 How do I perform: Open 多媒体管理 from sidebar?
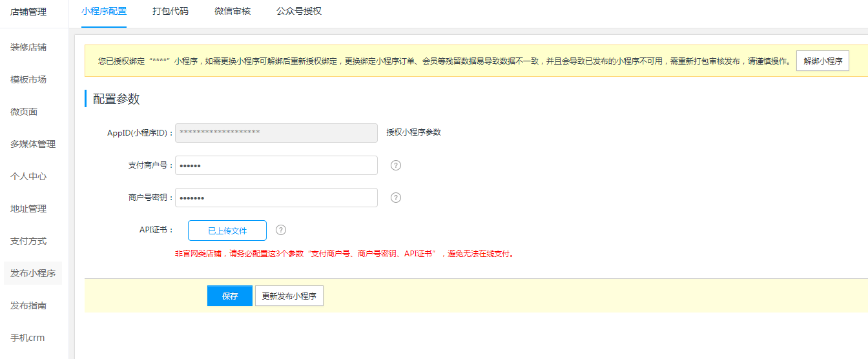[x=33, y=144]
